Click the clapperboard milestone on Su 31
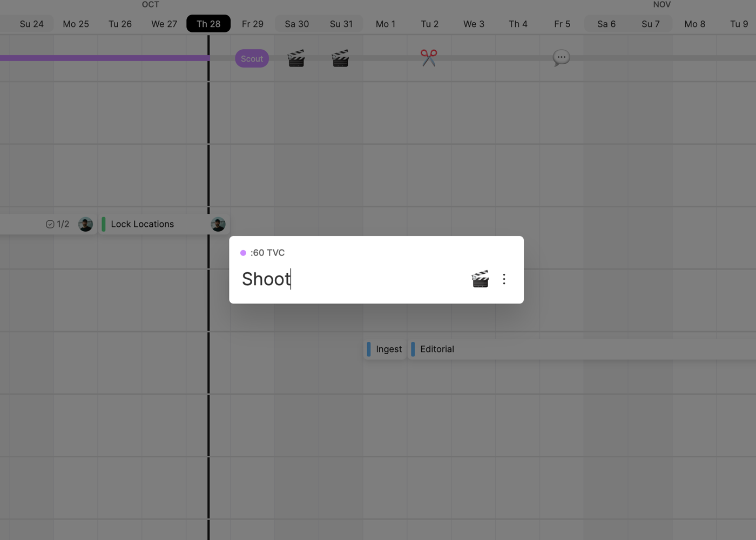 point(340,58)
